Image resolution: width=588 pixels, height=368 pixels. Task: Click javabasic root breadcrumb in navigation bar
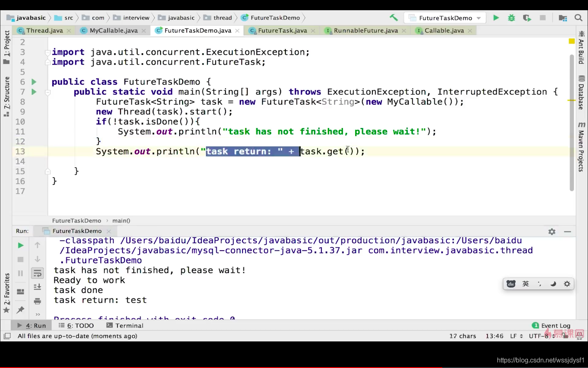(x=26, y=18)
